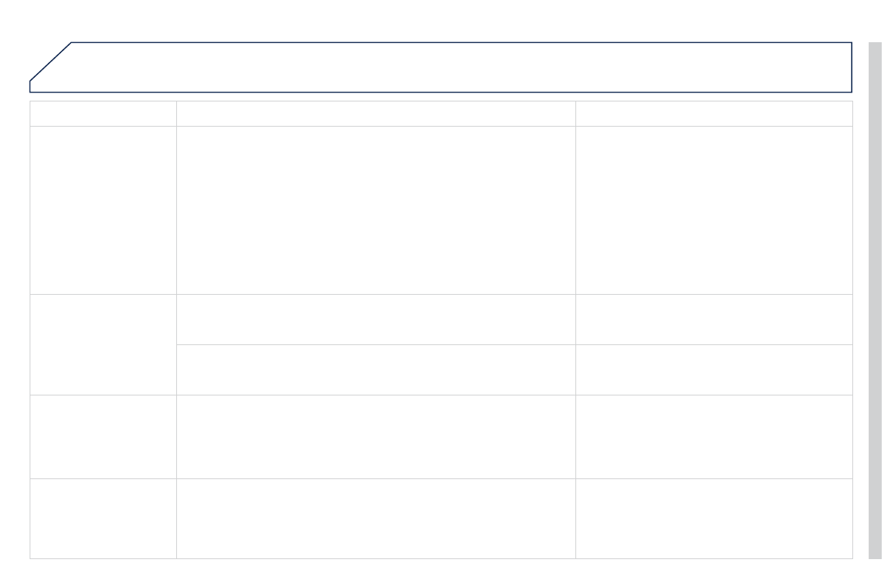Image resolution: width=882 pixels, height=588 pixels.
Task: Select the wide middle column's header cell
Action: click(375, 113)
